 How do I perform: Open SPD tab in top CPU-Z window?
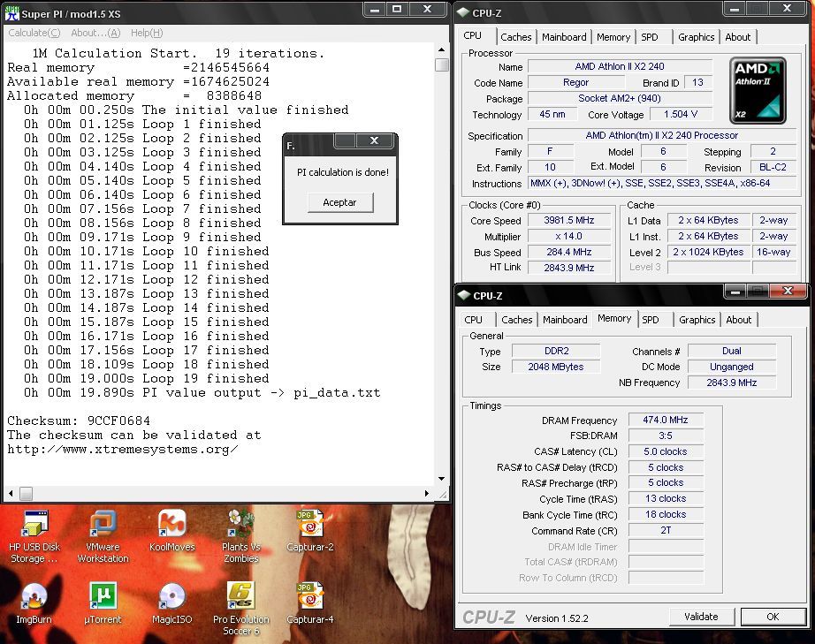(649, 37)
